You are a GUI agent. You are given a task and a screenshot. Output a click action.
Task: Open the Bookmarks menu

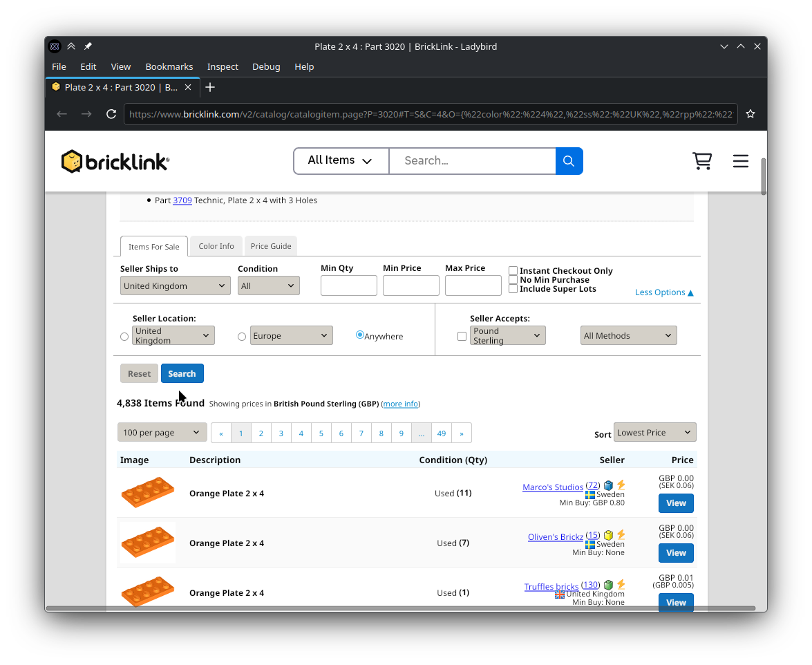[x=169, y=66]
